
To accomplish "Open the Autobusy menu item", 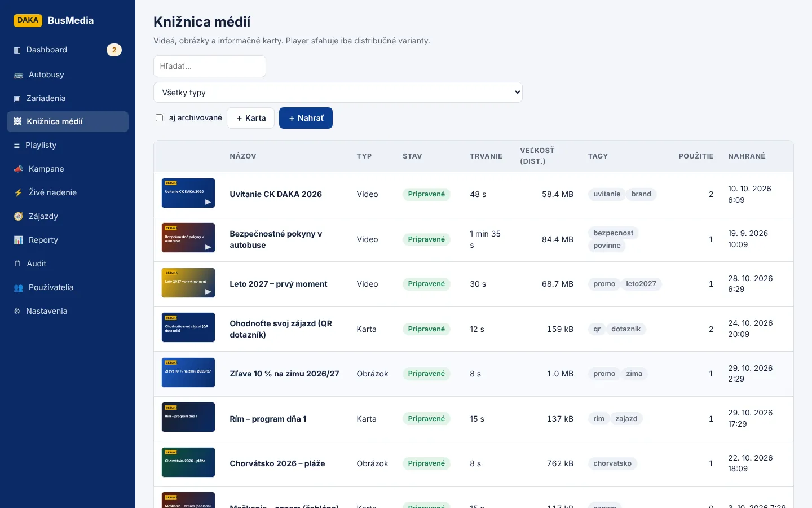I will click(68, 75).
